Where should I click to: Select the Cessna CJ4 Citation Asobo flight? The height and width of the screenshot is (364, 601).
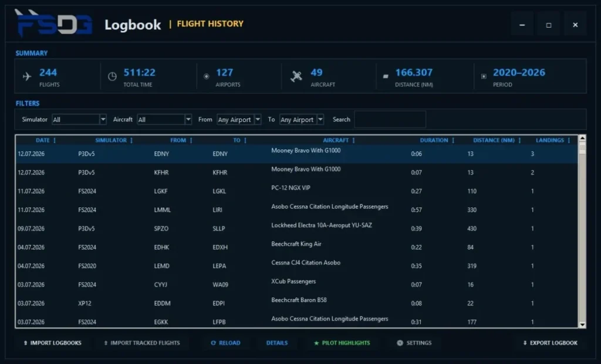click(296, 266)
